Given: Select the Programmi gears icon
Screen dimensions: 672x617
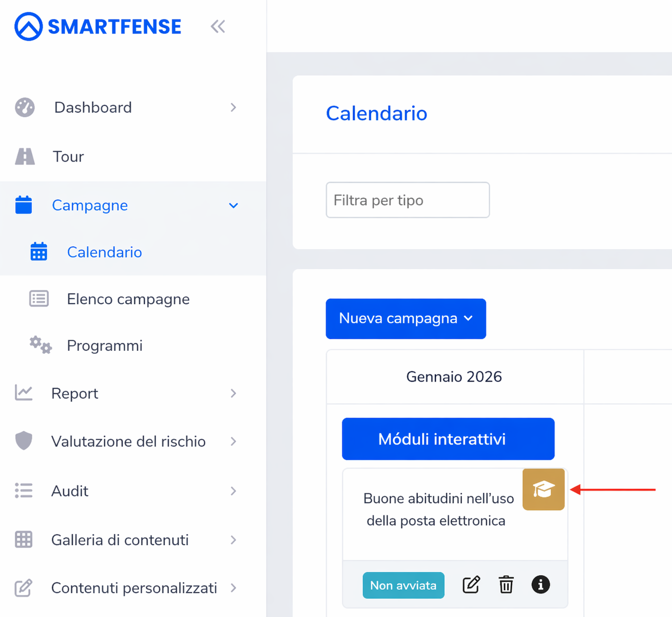Looking at the screenshot, I should point(41,345).
